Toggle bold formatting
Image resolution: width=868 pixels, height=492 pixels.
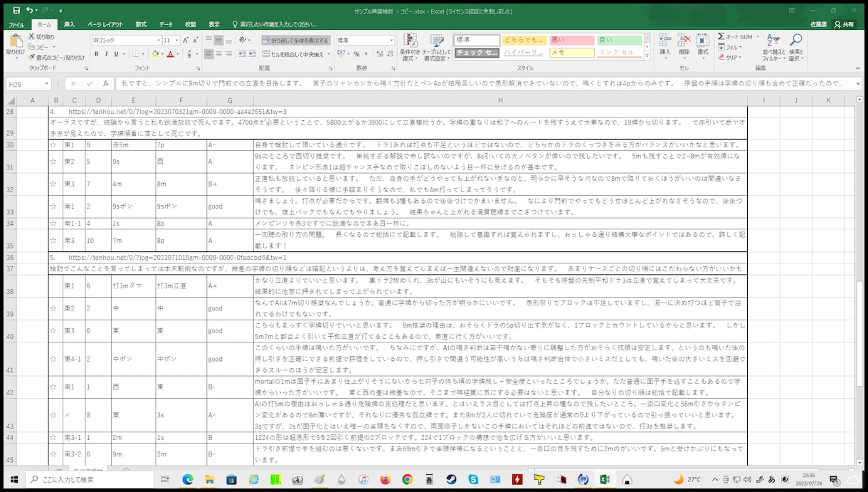coord(97,54)
